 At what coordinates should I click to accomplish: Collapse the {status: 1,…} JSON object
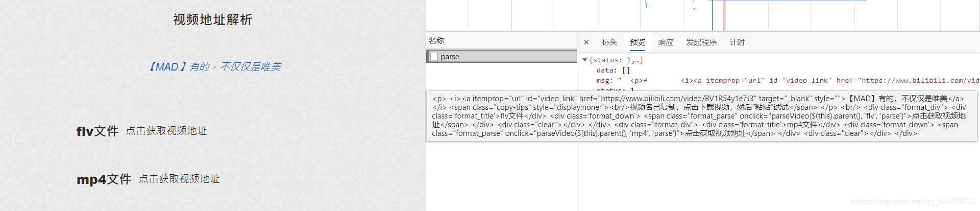(585, 60)
